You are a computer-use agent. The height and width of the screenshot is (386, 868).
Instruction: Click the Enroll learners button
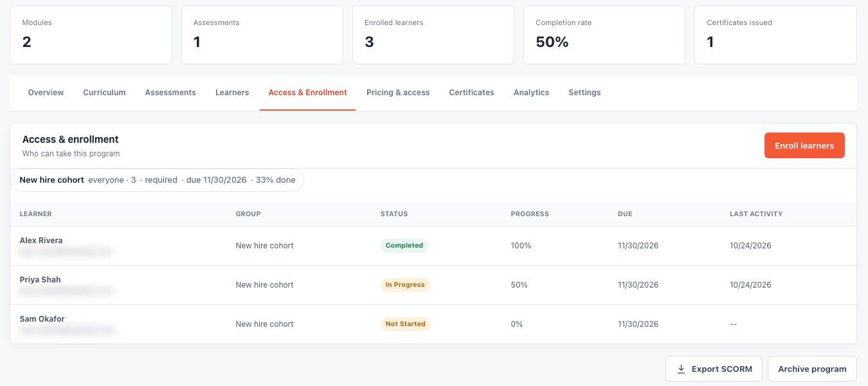pos(804,145)
